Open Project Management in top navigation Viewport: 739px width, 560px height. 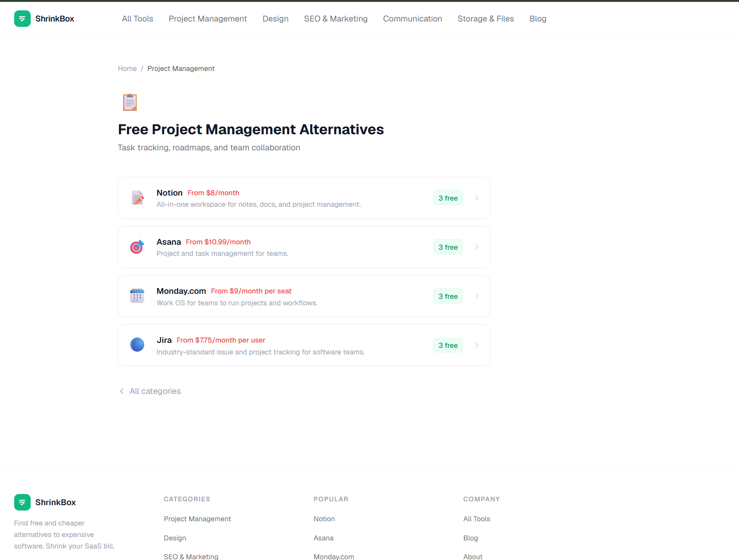point(208,19)
